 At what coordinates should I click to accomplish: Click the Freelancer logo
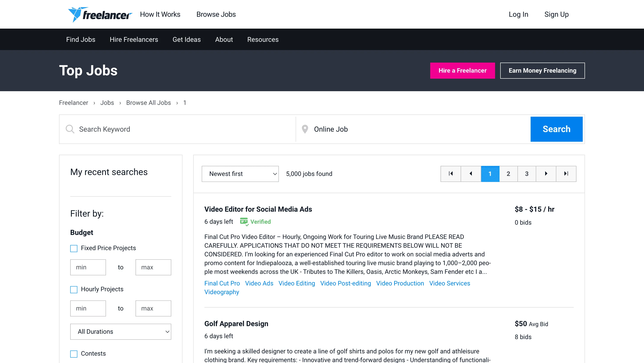100,14
